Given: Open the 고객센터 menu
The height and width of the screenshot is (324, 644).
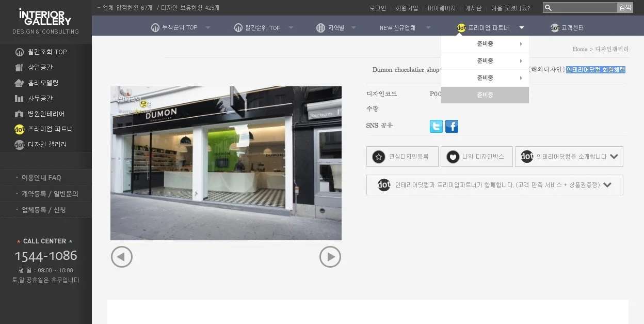Looking at the screenshot, I should (x=572, y=28).
